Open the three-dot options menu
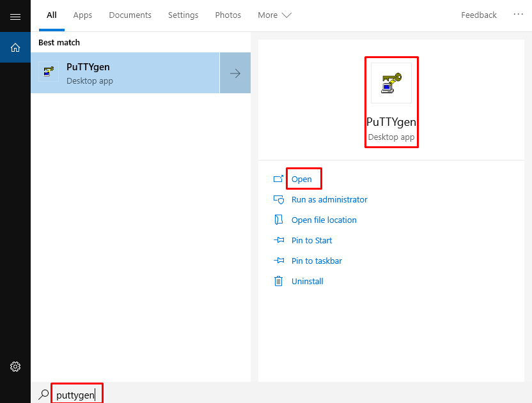The height and width of the screenshot is (403, 532). tap(518, 15)
